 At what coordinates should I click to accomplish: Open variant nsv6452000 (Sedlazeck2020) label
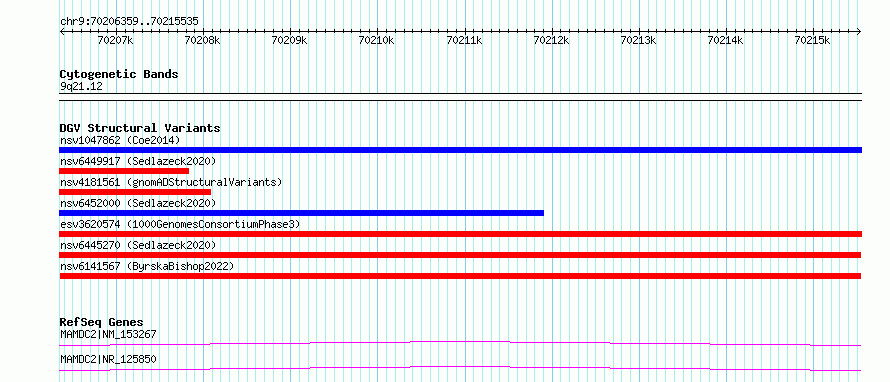pyautogui.click(x=138, y=203)
